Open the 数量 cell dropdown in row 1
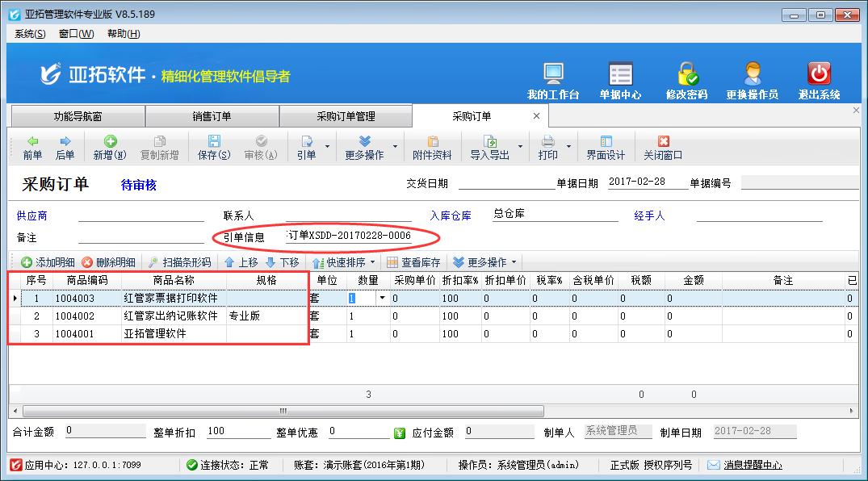 click(382, 298)
